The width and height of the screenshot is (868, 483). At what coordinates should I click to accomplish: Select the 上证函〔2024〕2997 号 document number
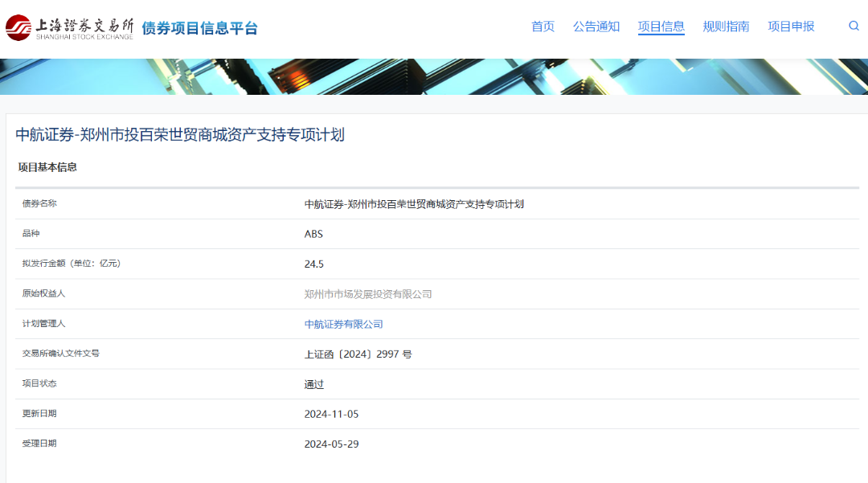click(x=358, y=354)
